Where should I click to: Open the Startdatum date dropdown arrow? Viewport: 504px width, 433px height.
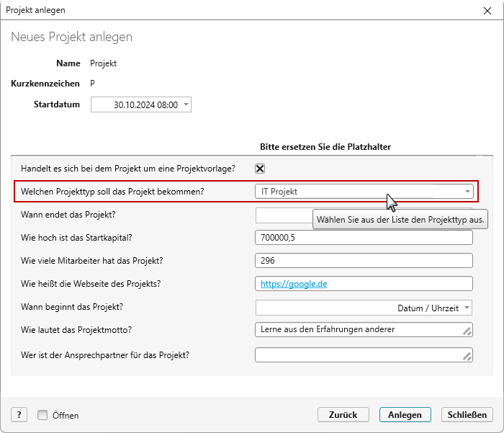[x=186, y=104]
